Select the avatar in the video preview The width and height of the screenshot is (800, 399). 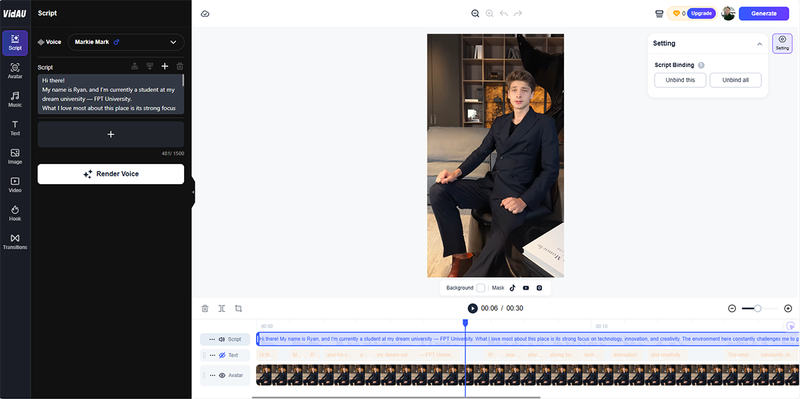[x=495, y=156]
